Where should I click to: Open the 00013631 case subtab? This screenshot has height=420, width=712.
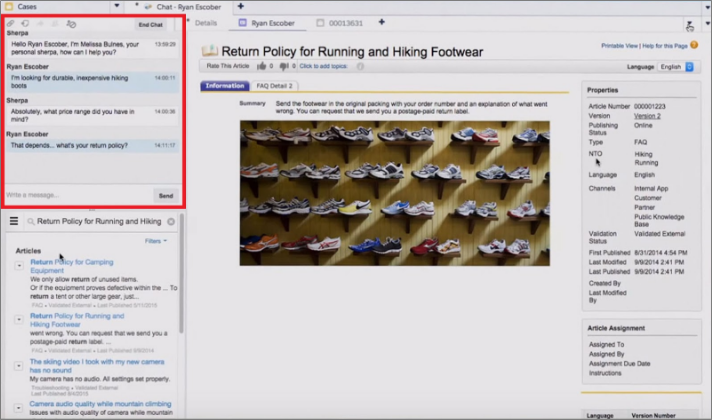click(x=340, y=23)
